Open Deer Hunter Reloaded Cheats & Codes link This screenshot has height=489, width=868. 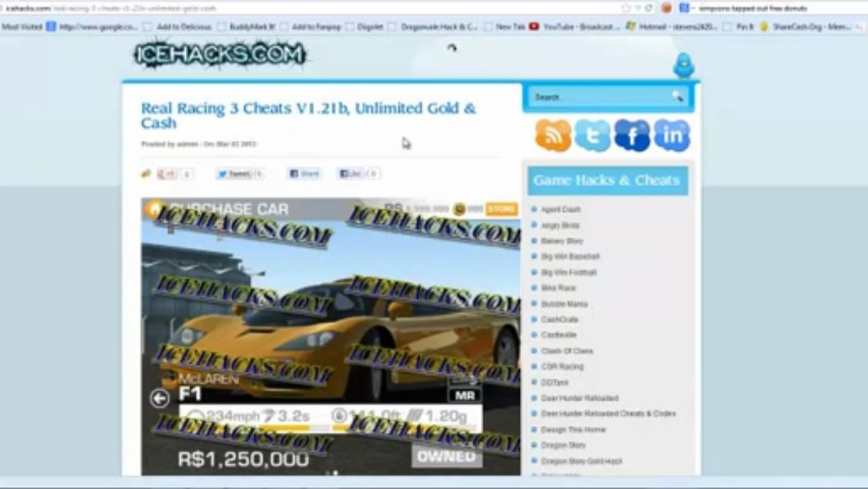608,414
